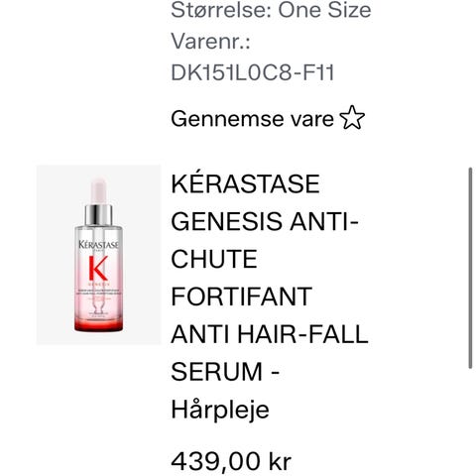Viewport: 476px width, 476px height.
Task: Click the GENESIS ANTI- title line
Action: pyautogui.click(x=265, y=221)
